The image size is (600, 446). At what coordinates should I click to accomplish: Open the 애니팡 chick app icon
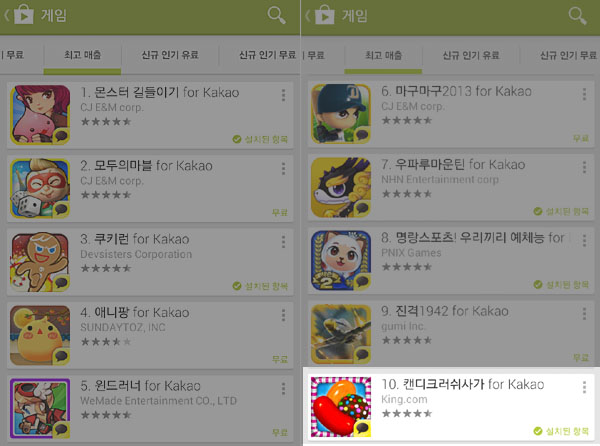coord(40,335)
